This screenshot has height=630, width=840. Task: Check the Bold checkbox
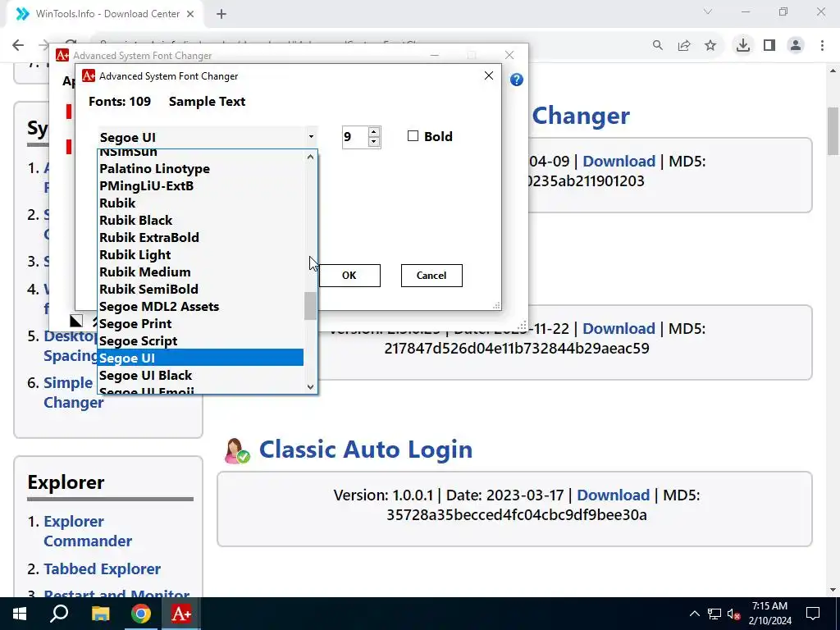pos(413,136)
